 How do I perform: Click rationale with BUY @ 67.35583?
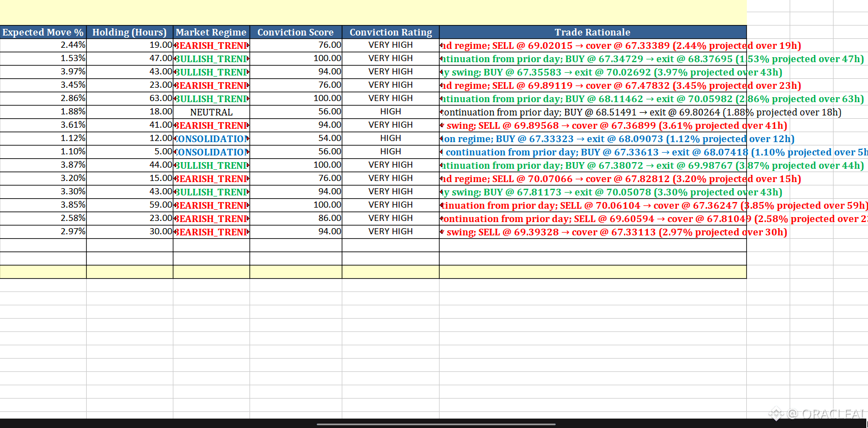point(593,72)
